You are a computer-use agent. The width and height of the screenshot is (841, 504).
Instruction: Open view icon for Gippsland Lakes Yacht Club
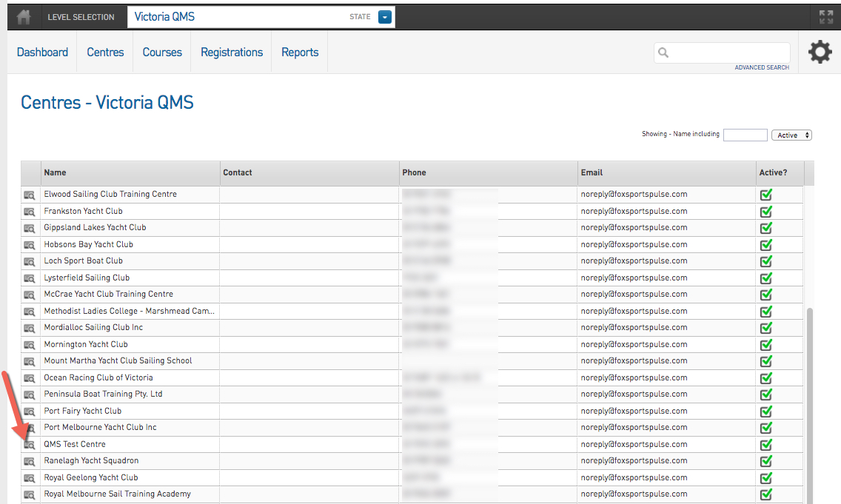tap(30, 229)
